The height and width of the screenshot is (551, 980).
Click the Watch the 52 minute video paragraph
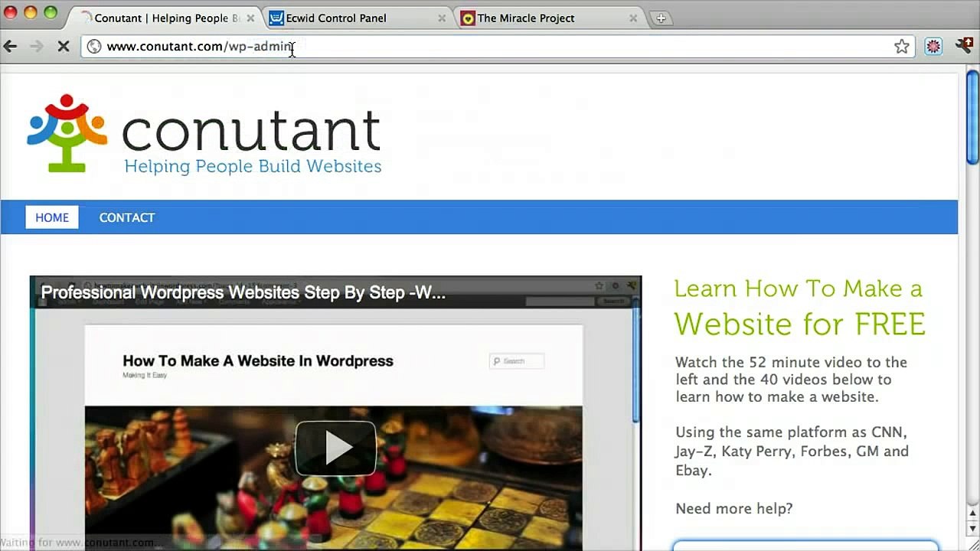791,380
